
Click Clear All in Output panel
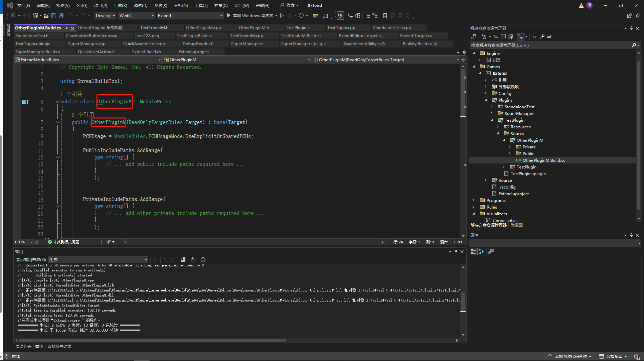[183, 260]
